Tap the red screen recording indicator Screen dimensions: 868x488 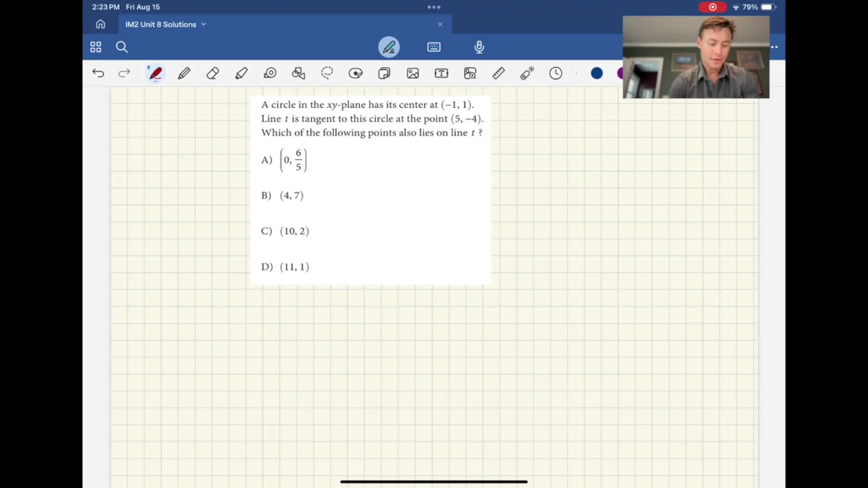[x=712, y=7]
